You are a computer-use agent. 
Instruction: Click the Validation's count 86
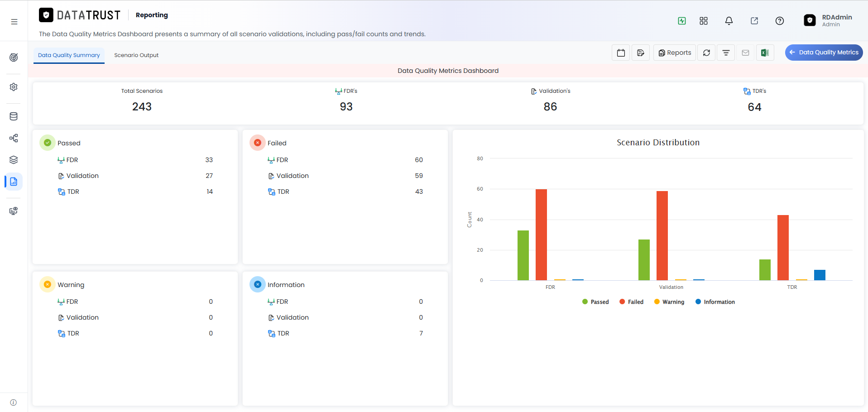click(x=550, y=107)
